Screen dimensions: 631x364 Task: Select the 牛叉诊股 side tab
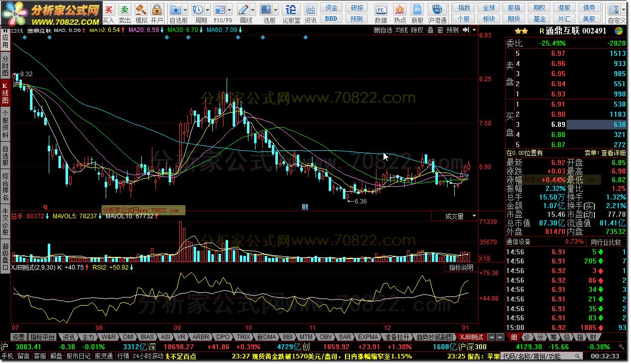[x=5, y=221]
